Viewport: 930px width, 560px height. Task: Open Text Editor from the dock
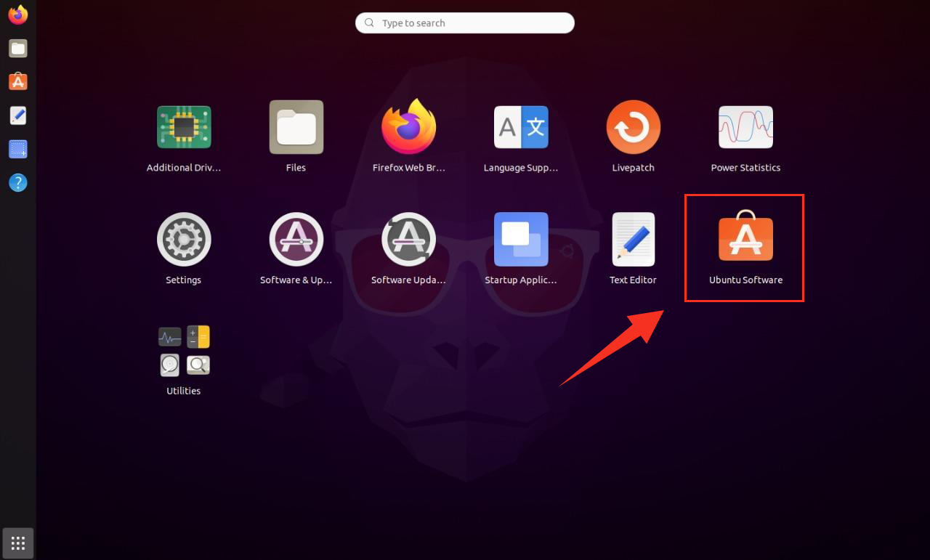click(18, 115)
